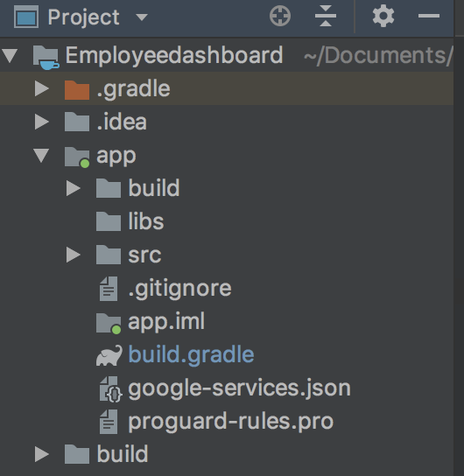Click the orange .gradle folder icon
Viewport: 464px width, 476px height.
77,89
